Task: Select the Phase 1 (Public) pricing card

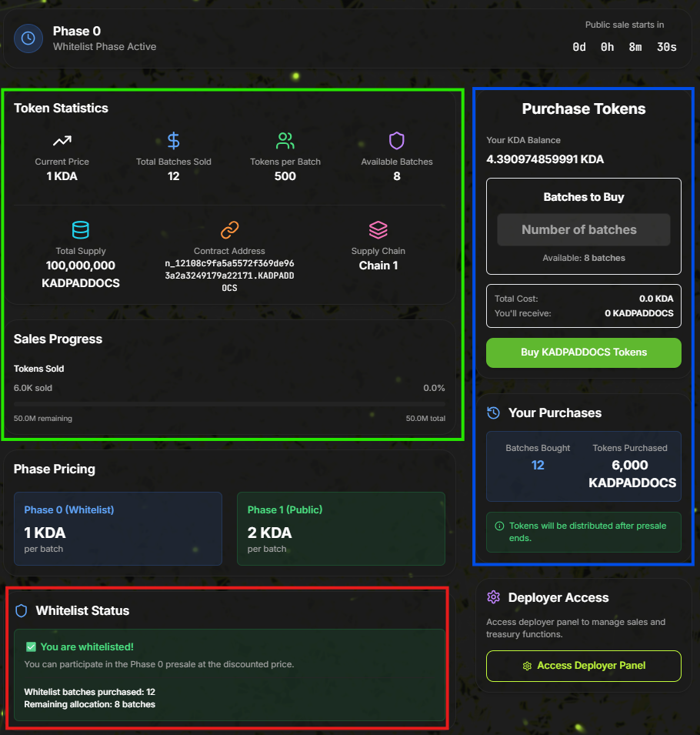Action: [x=341, y=529]
